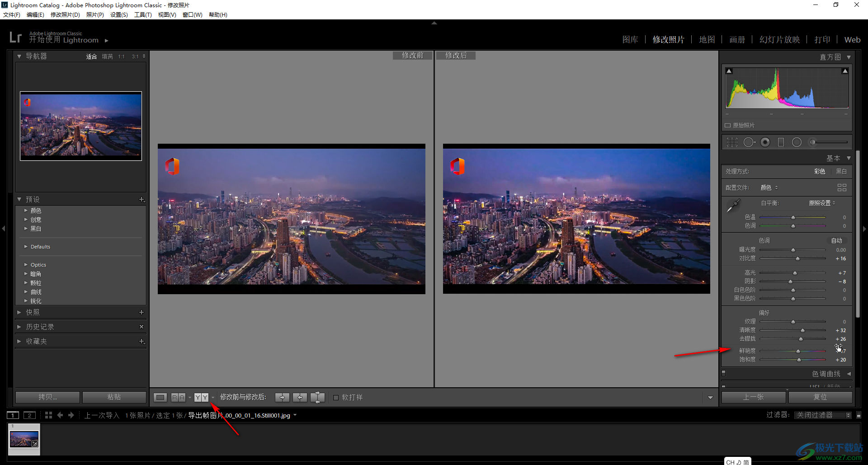Toggle highlight clipping indicator on histogram
This screenshot has height=465, width=868.
[845, 71]
